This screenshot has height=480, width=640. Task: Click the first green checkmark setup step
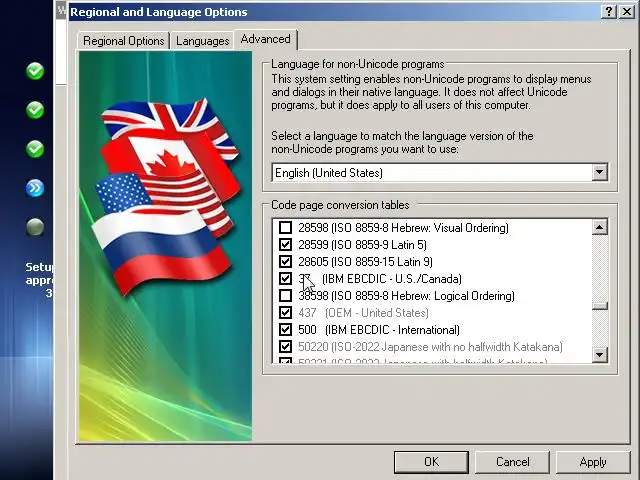click(x=35, y=71)
